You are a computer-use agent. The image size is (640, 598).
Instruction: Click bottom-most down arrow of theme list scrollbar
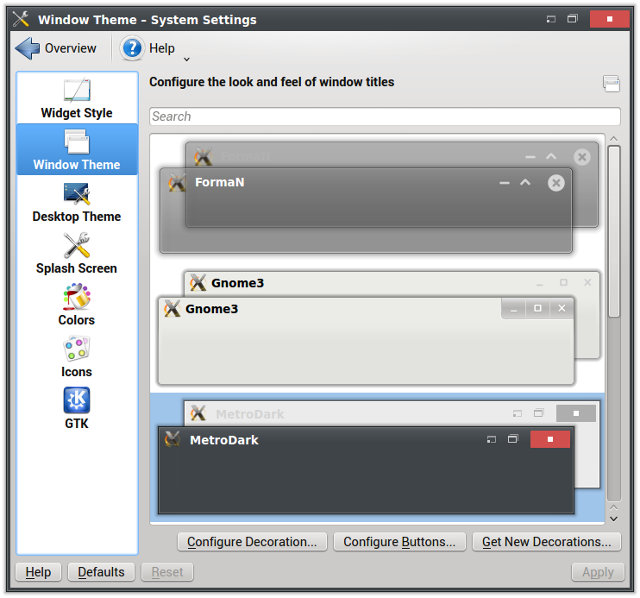(x=613, y=519)
